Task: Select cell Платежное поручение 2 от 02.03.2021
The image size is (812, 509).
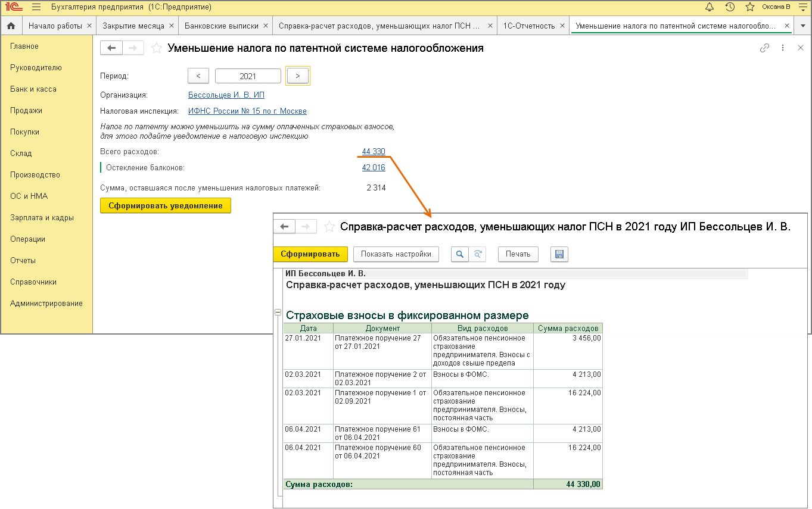Action: tap(382, 379)
